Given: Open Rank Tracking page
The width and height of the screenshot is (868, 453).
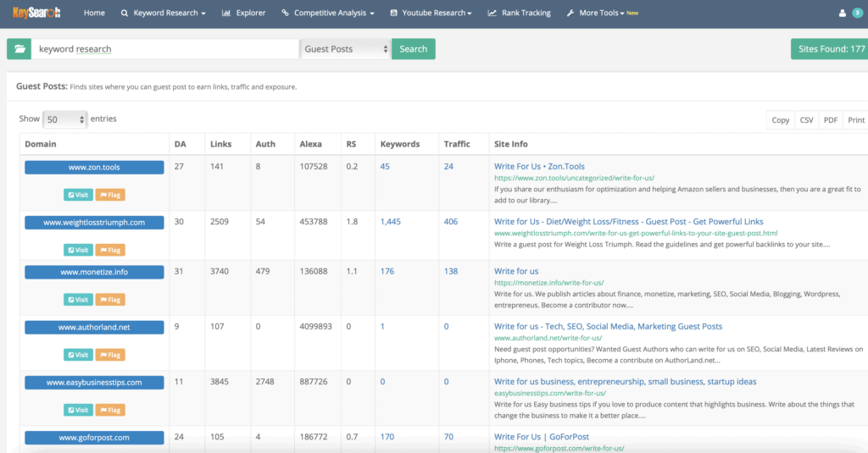Looking at the screenshot, I should (x=520, y=13).
